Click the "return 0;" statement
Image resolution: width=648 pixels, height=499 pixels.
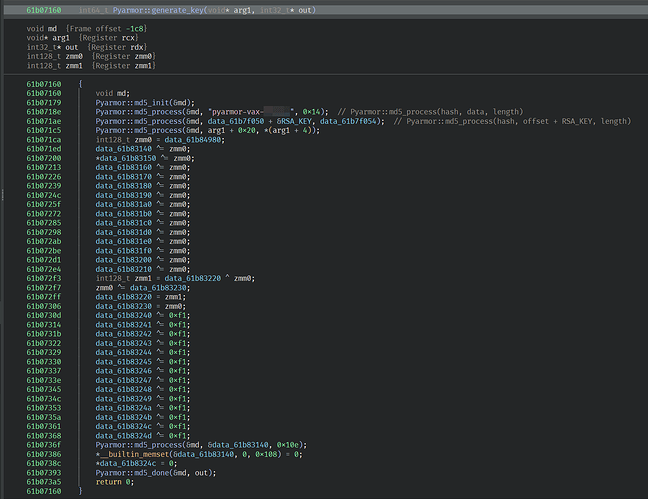click(115, 482)
